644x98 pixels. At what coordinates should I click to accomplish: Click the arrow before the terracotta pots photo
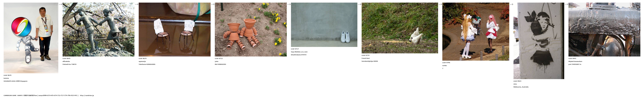(x=213, y=4)
